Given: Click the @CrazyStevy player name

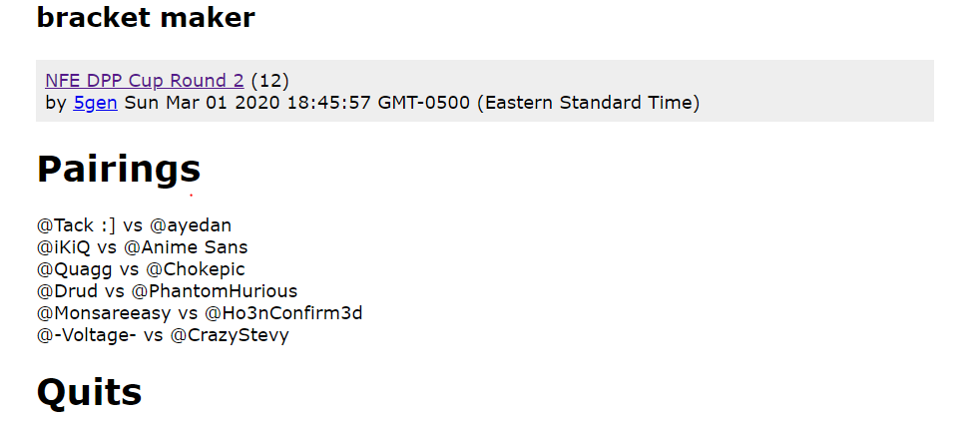Looking at the screenshot, I should [230, 335].
